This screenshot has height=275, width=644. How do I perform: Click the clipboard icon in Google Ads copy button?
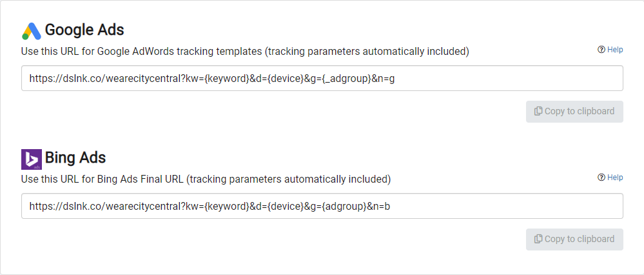click(538, 112)
